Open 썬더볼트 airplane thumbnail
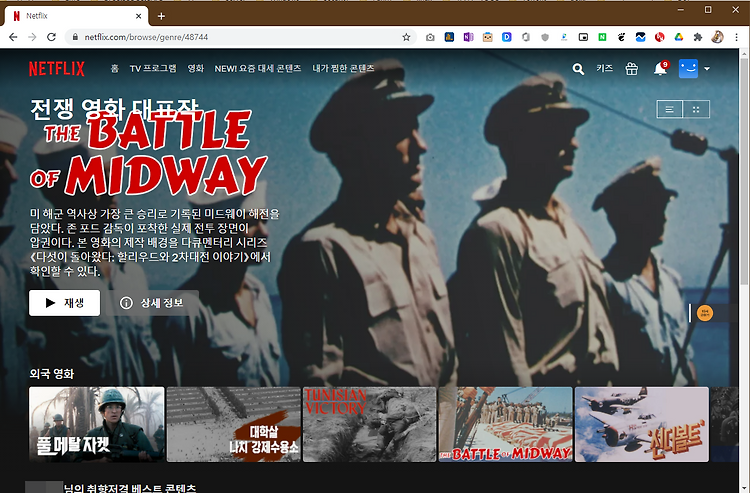 (x=642, y=424)
